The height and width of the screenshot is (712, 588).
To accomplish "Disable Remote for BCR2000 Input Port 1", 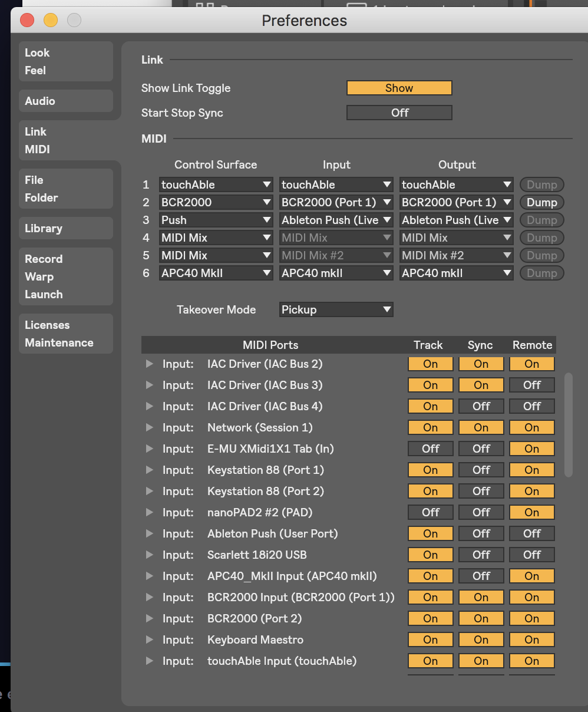I will tap(532, 597).
